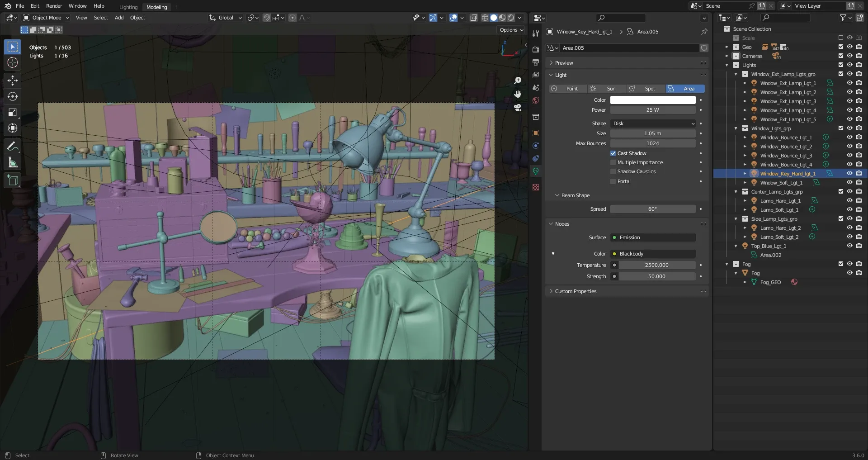Click the viewport zoom magnifier icon
868x460 pixels.
point(518,81)
